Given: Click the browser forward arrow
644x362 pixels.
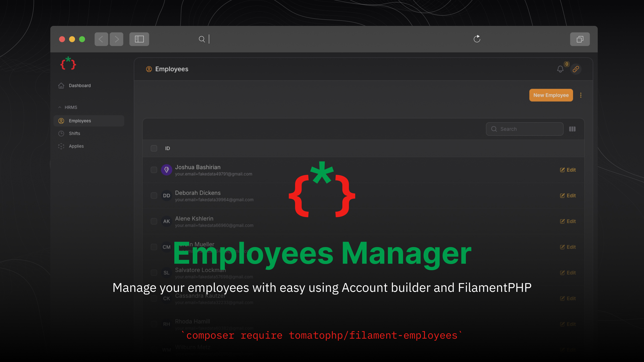Looking at the screenshot, I should [116, 39].
